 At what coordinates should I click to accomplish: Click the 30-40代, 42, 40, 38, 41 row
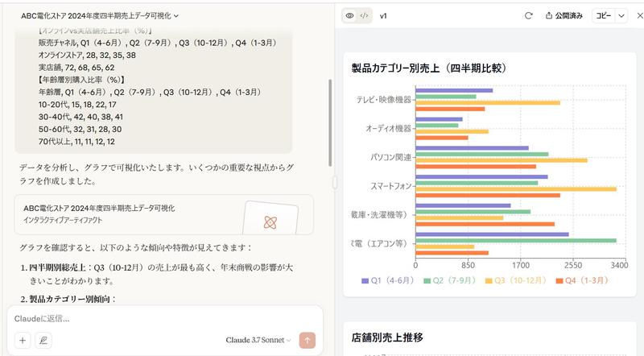pyautogui.click(x=80, y=117)
